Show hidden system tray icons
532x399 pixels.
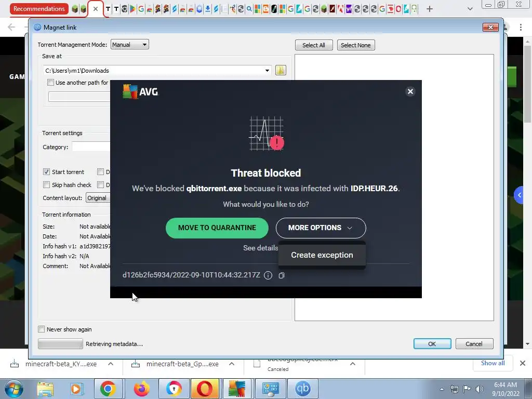442,389
